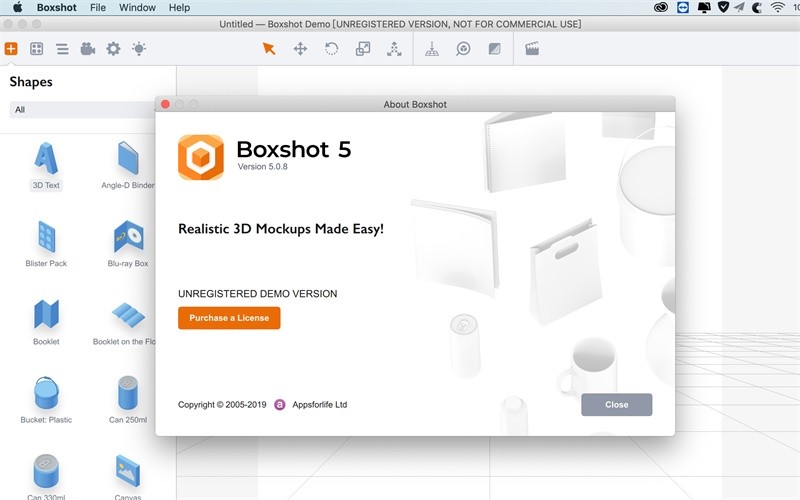Choose the Canvas shape
This screenshot has height=500, width=800.
pyautogui.click(x=128, y=477)
